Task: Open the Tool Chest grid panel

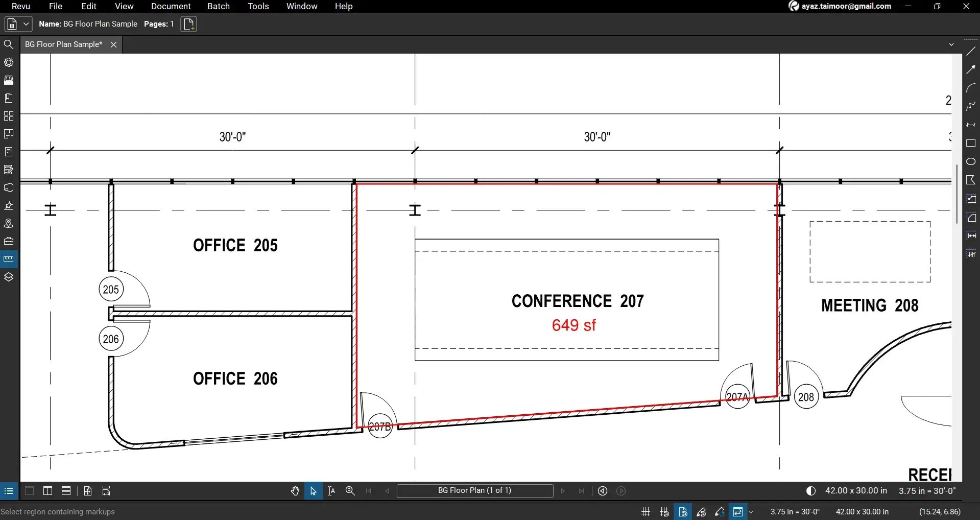Action: click(x=9, y=116)
